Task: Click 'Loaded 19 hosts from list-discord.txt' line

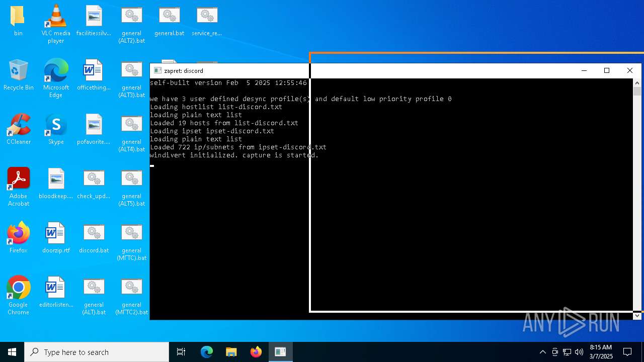Action: tap(224, 123)
